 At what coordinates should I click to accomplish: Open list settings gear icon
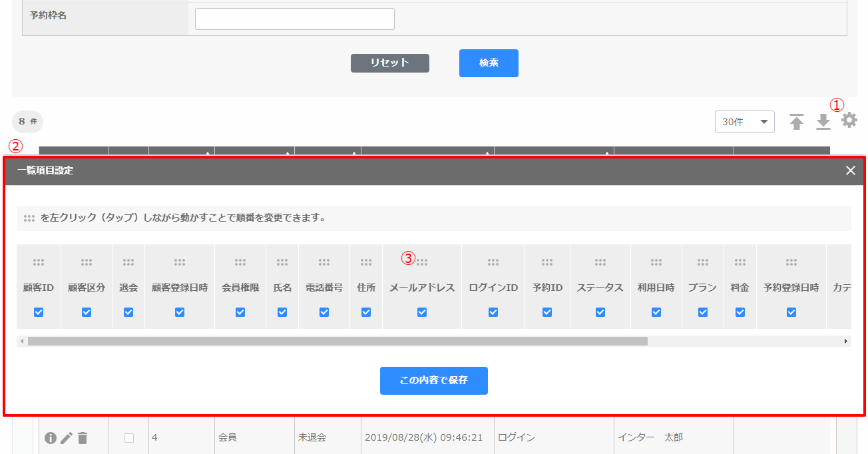pos(849,120)
